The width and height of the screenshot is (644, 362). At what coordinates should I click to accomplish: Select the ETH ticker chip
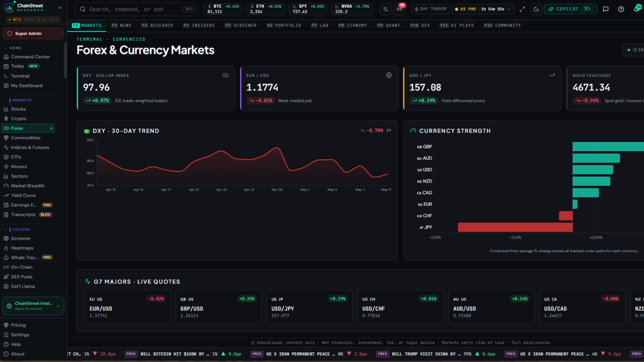[x=266, y=9]
